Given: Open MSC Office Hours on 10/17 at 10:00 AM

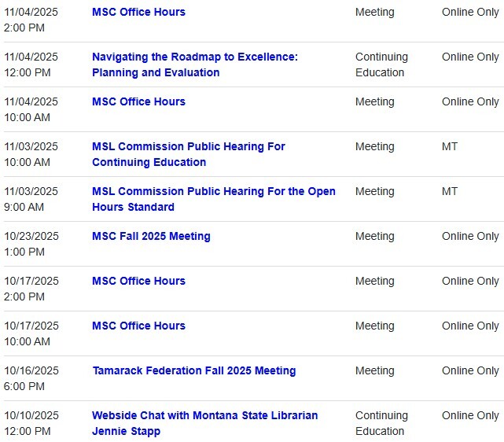Looking at the screenshot, I should click(x=138, y=326).
